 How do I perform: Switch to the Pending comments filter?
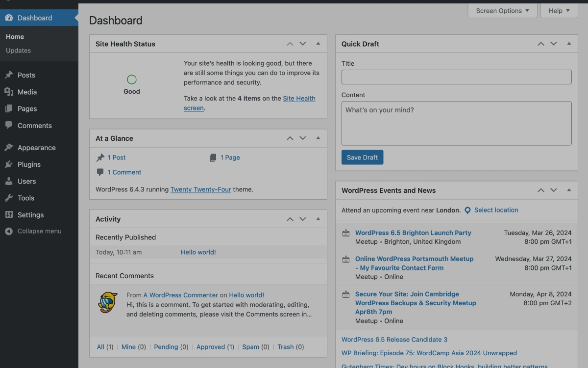pos(166,347)
